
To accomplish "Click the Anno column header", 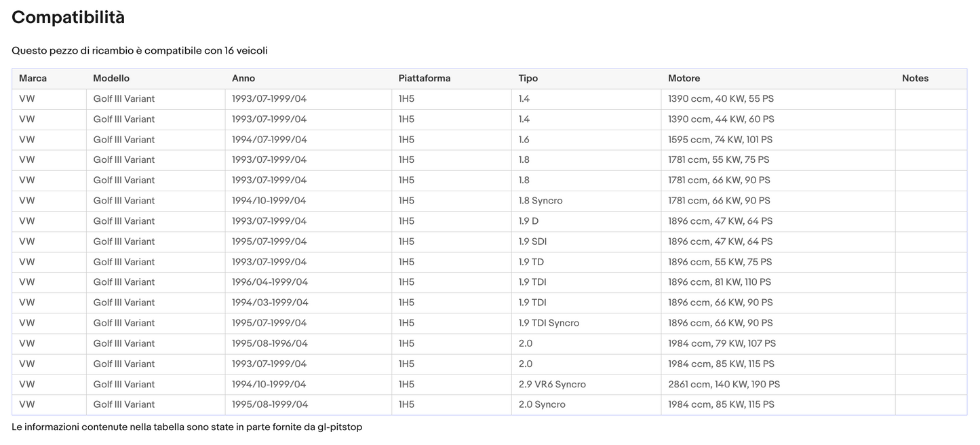I will pos(243,79).
